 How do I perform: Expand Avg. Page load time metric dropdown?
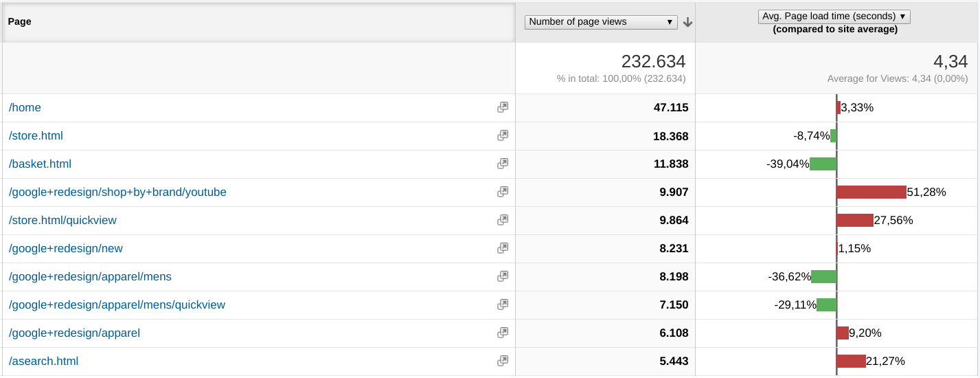834,16
